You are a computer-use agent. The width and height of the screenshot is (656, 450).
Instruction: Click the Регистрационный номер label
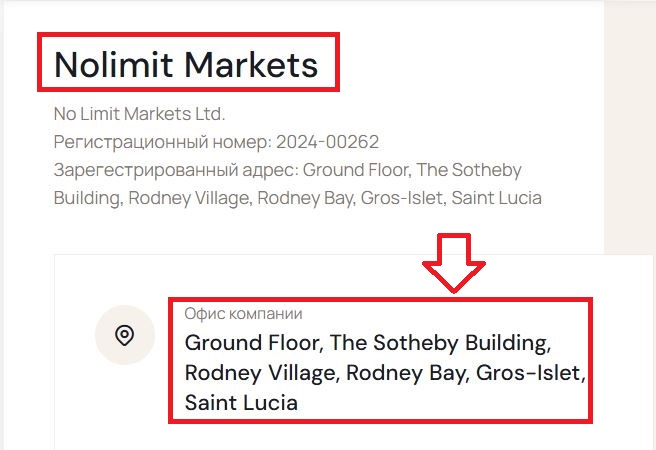tap(162, 142)
